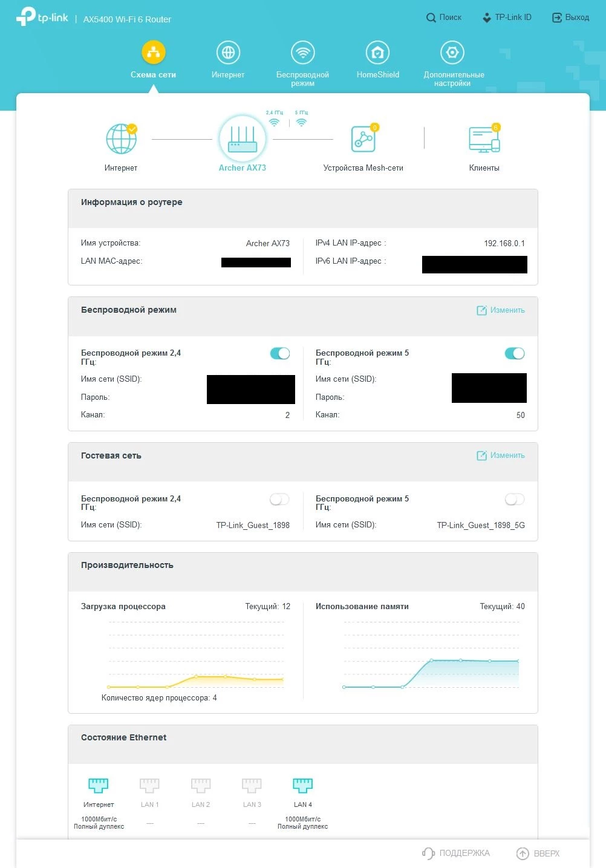
Task: Click the Состояние Ethernet section heading
Action: (124, 737)
